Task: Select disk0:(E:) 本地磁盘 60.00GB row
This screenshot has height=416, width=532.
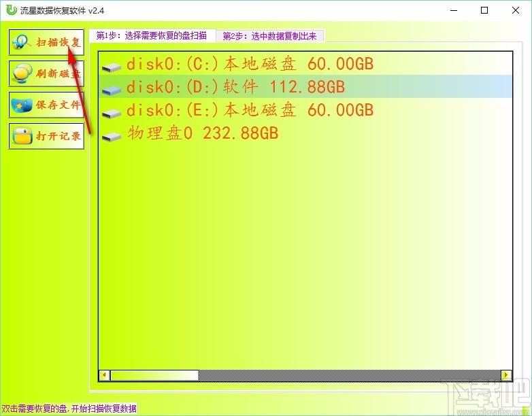Action: pos(305,110)
